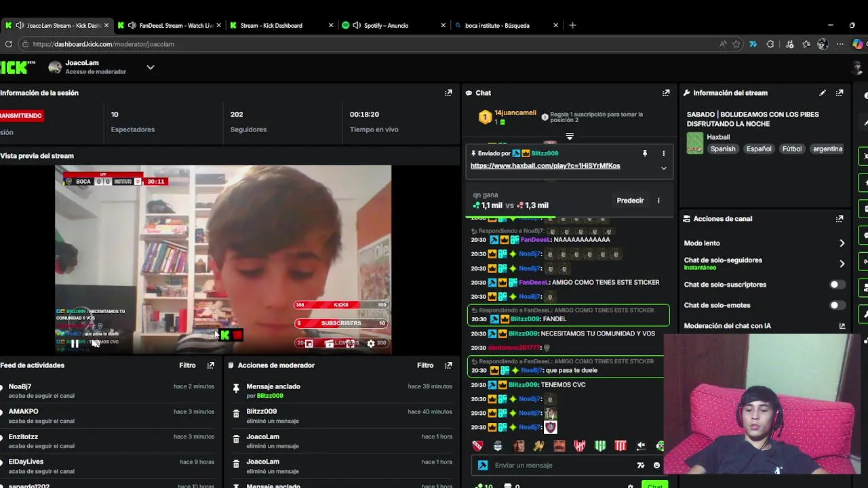Open a new browser tab
The width and height of the screenshot is (868, 488).
(x=572, y=26)
